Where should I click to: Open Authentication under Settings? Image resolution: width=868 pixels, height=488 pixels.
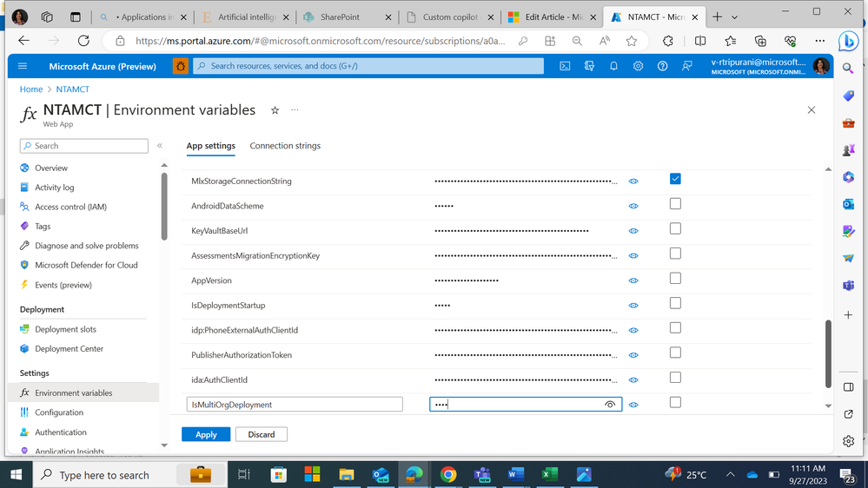60,432
